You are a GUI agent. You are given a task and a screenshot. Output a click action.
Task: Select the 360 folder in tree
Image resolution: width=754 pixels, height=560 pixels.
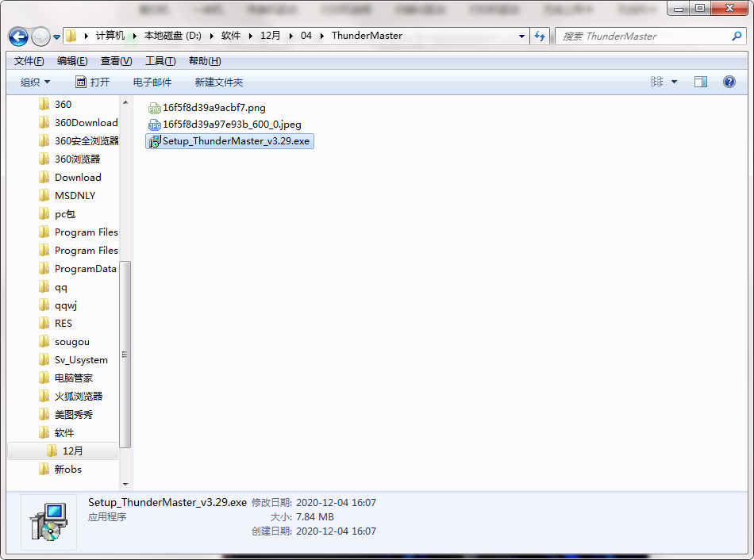(x=63, y=105)
